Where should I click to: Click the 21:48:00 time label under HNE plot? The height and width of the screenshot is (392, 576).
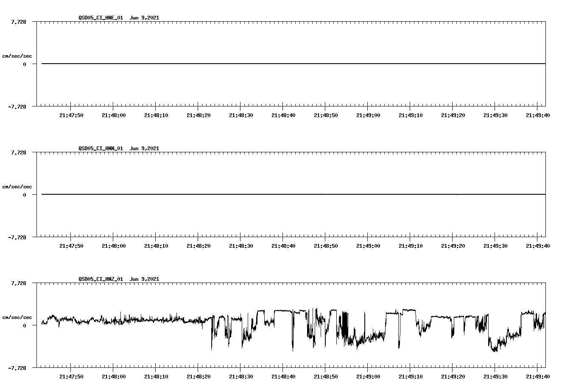pos(114,115)
